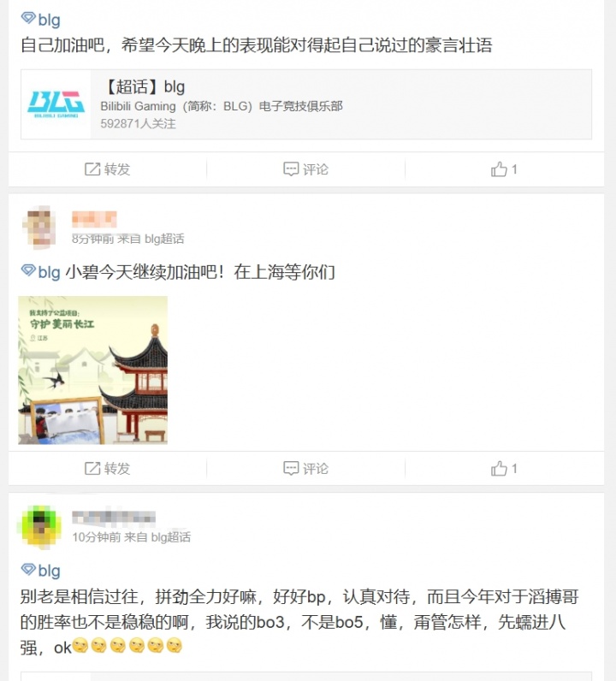Like the 小碧今天继续加油吧 post
Screen dimensions: 616x681
[504, 468]
